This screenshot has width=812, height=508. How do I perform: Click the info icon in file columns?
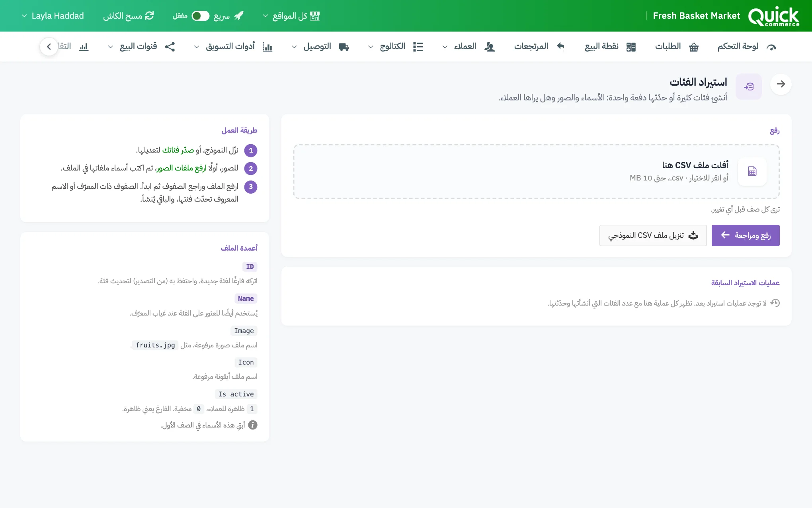point(253,425)
